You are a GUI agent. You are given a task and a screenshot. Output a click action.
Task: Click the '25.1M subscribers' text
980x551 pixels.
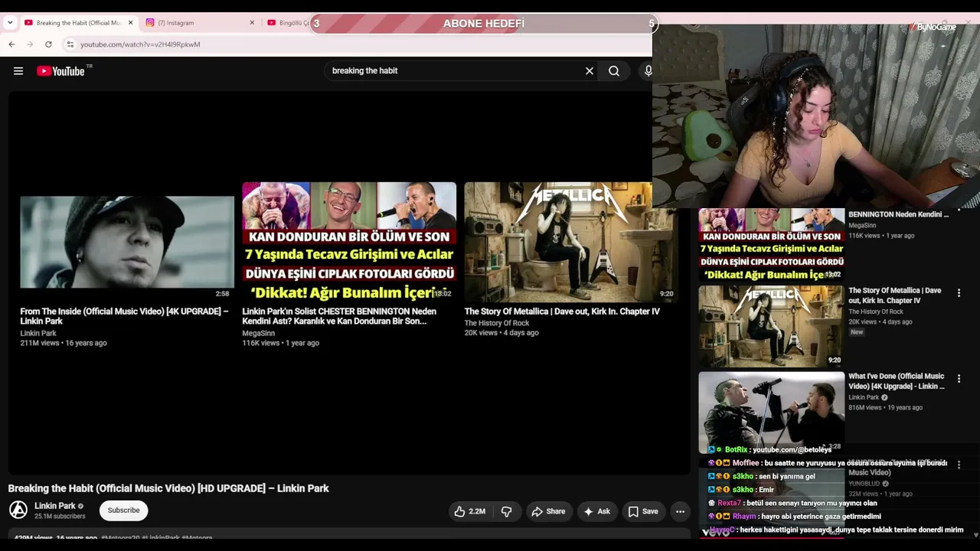60,517
